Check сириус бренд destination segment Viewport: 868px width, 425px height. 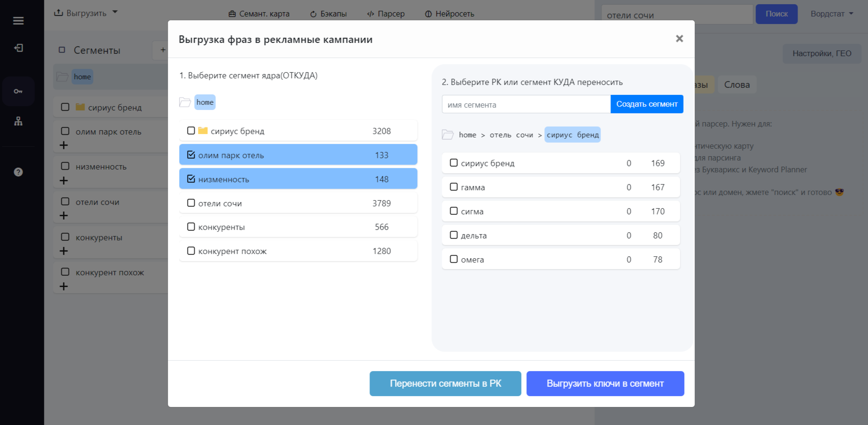coord(454,162)
